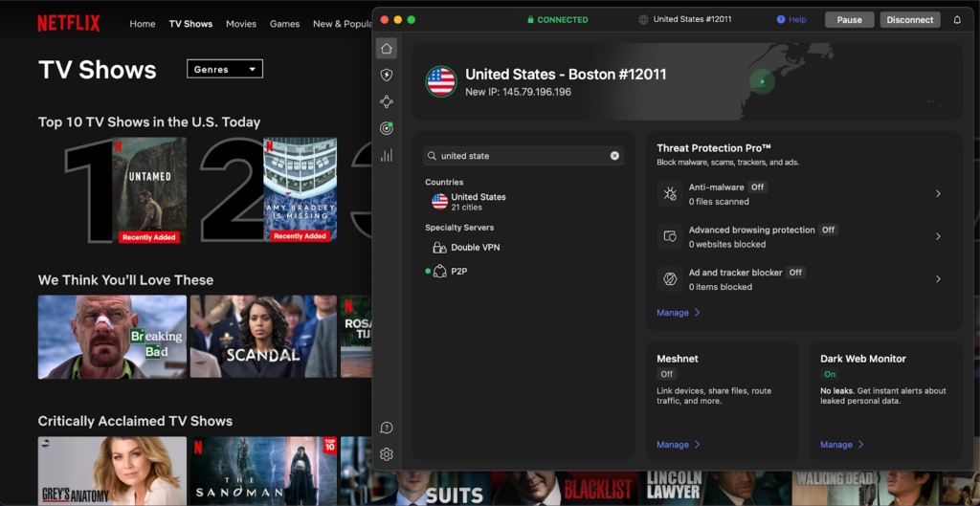The height and width of the screenshot is (506, 980).
Task: Expand Advanced browsing protection row chevron
Action: point(938,236)
